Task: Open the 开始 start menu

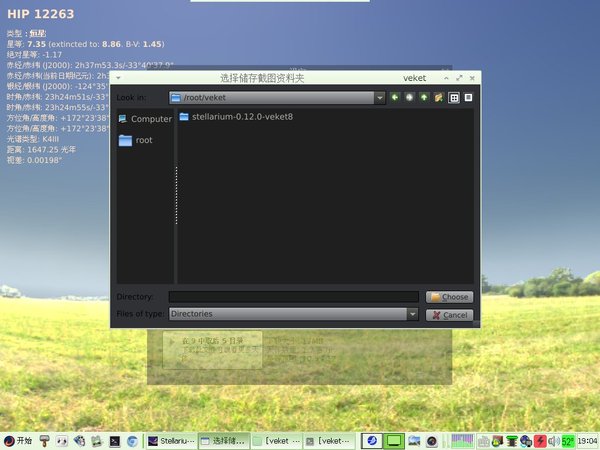Action: (18, 440)
